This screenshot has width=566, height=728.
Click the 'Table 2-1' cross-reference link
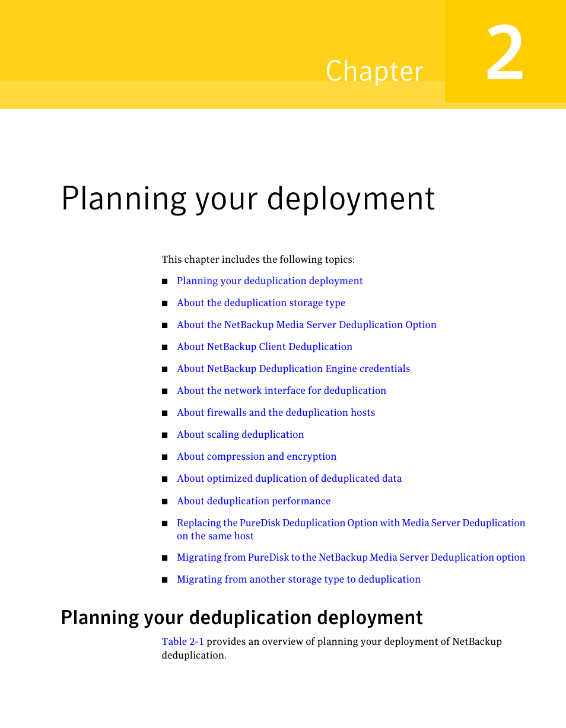(x=183, y=642)
